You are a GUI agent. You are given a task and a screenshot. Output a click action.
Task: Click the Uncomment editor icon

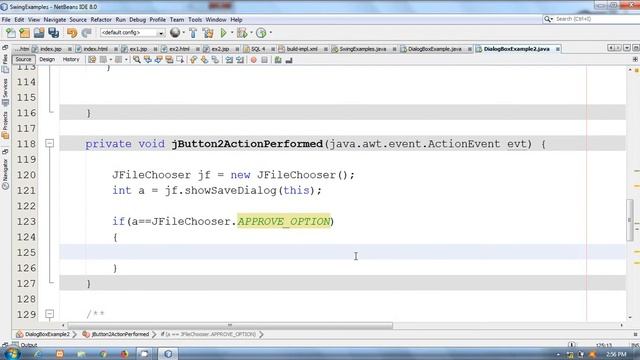pyautogui.click(x=289, y=60)
